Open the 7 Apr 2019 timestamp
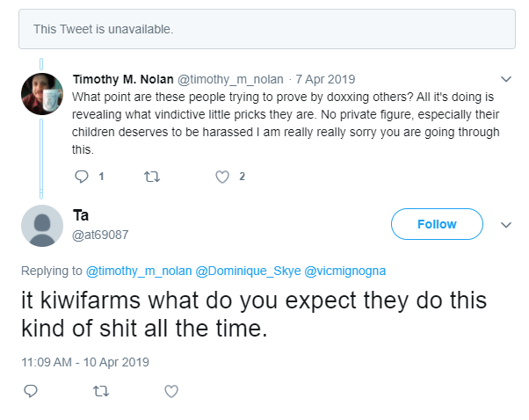Image resolution: width=529 pixels, height=420 pixels. (x=325, y=79)
